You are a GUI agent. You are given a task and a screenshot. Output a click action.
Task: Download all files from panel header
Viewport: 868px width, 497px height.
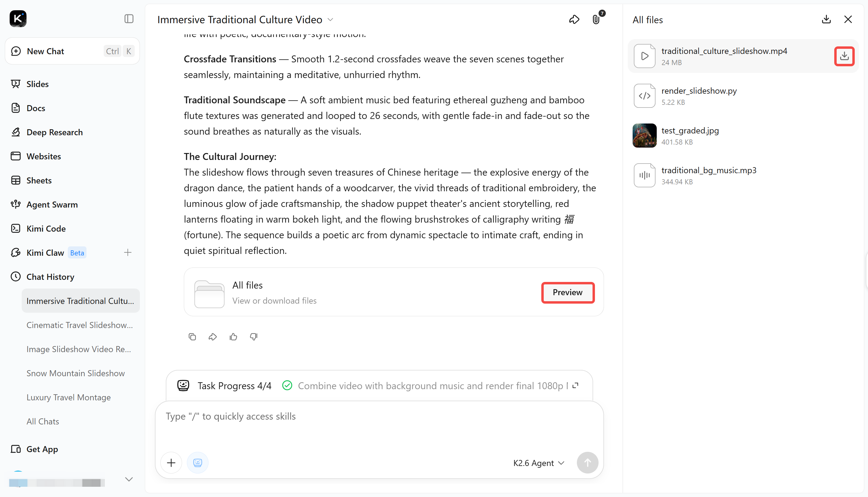click(x=826, y=20)
